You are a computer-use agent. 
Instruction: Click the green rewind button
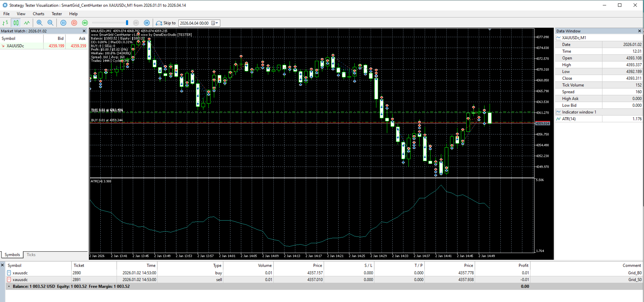pyautogui.click(x=85, y=23)
